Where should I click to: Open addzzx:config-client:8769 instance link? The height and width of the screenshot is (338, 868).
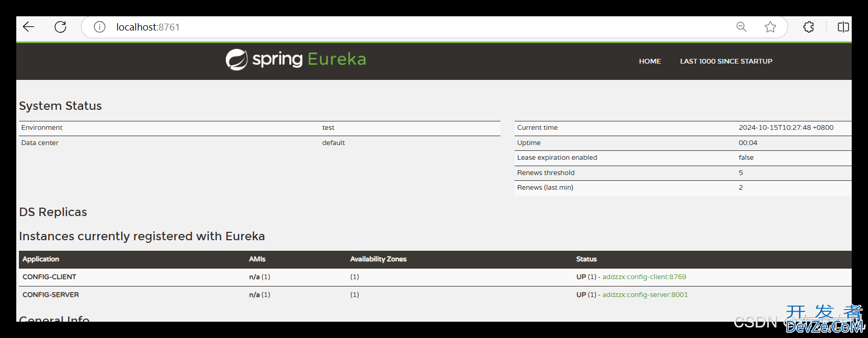644,277
